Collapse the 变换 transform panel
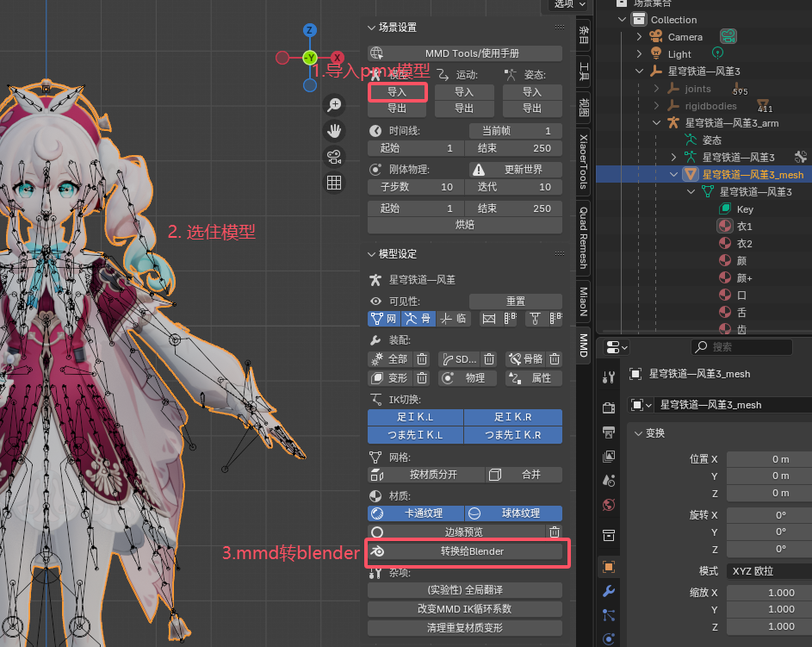Screen dimensions: 812x647 pyautogui.click(x=639, y=433)
